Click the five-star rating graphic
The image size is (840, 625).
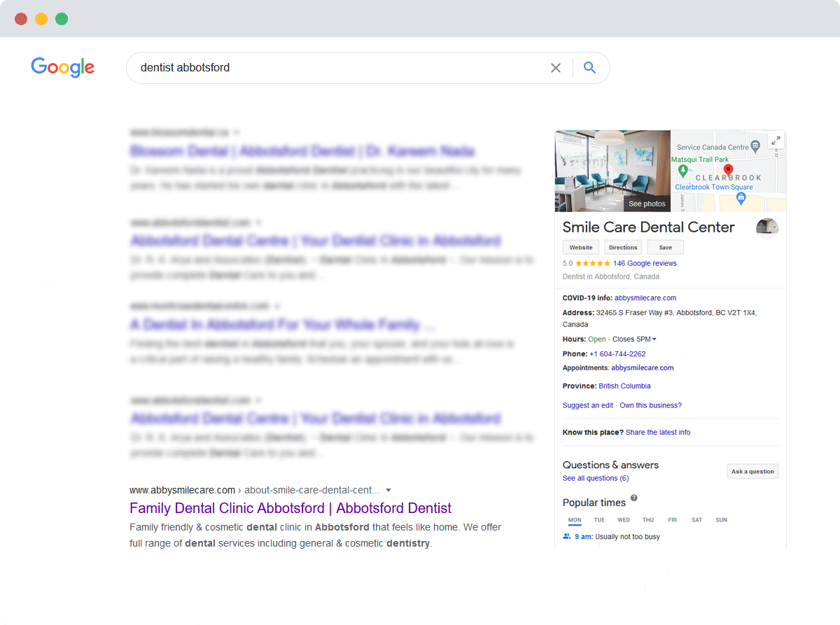click(593, 264)
